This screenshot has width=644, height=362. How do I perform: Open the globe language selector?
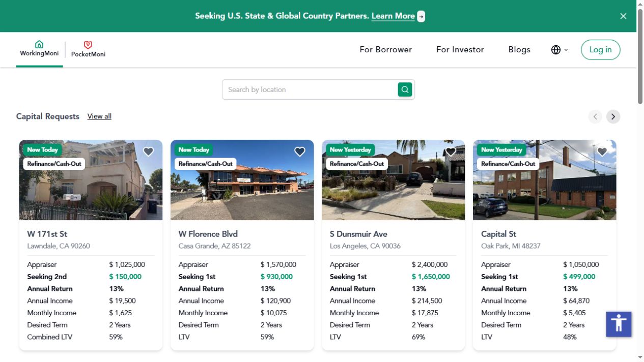(x=559, y=50)
